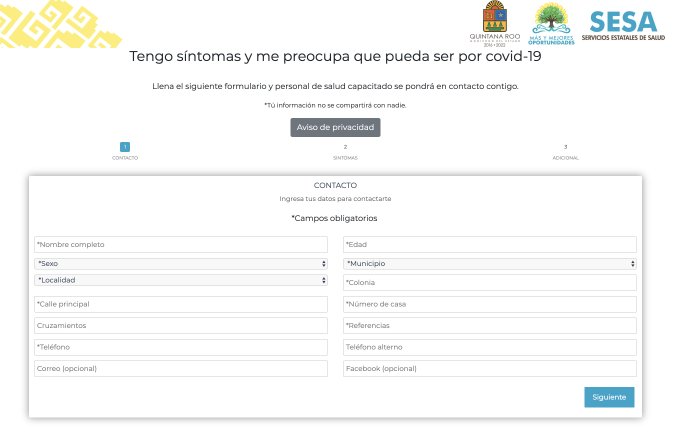Viewport: 680px width, 446px height.
Task: Focus the Facebook (opcional) field
Action: (490, 369)
